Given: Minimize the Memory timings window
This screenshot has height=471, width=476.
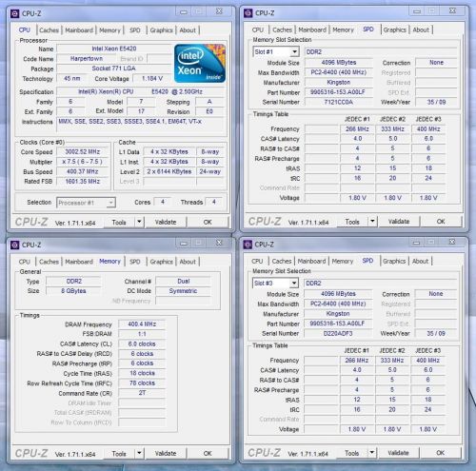Looking at the screenshot, I should pos(184,243).
